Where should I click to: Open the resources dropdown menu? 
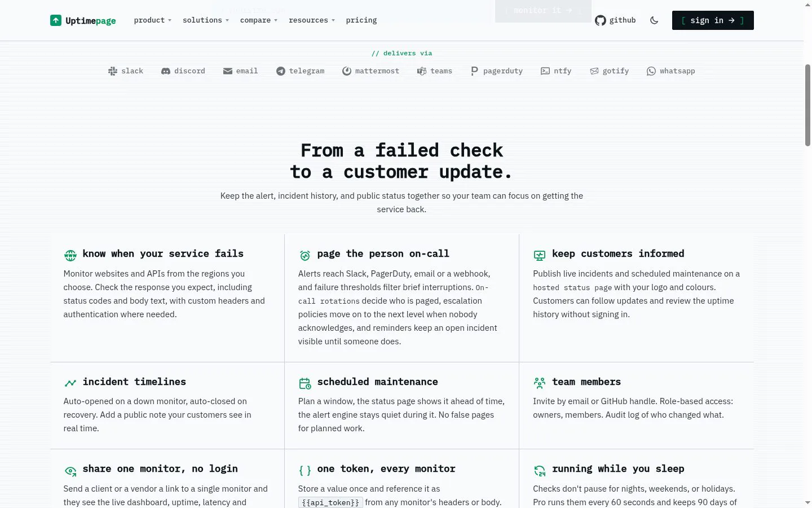point(312,20)
